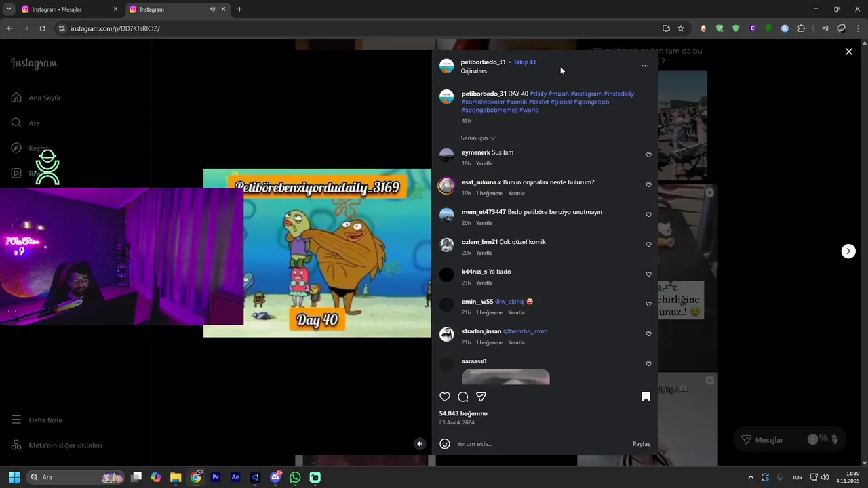Like esat_sukuna.x's comment

click(x=648, y=185)
